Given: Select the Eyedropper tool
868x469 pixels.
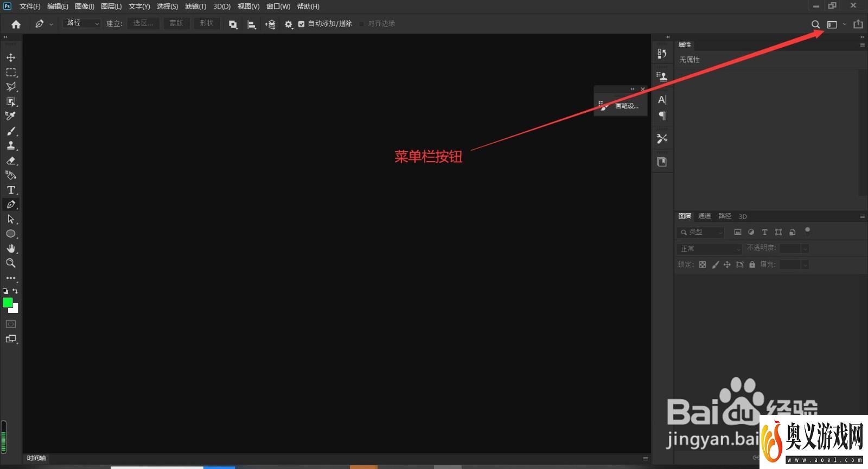Looking at the screenshot, I should pos(11,116).
